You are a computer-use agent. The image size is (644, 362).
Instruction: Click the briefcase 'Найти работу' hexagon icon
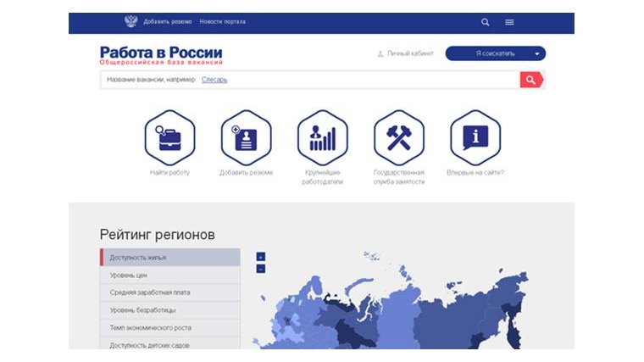pyautogui.click(x=169, y=137)
